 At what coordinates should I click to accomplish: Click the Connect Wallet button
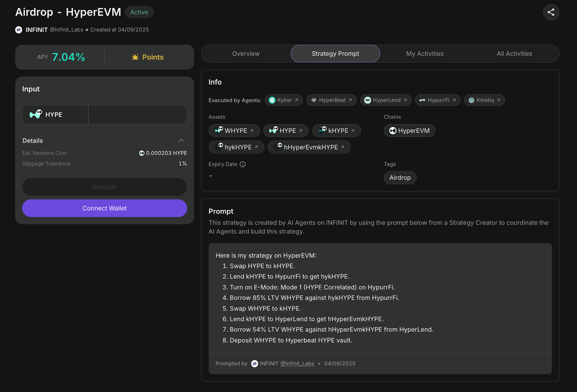tap(105, 208)
